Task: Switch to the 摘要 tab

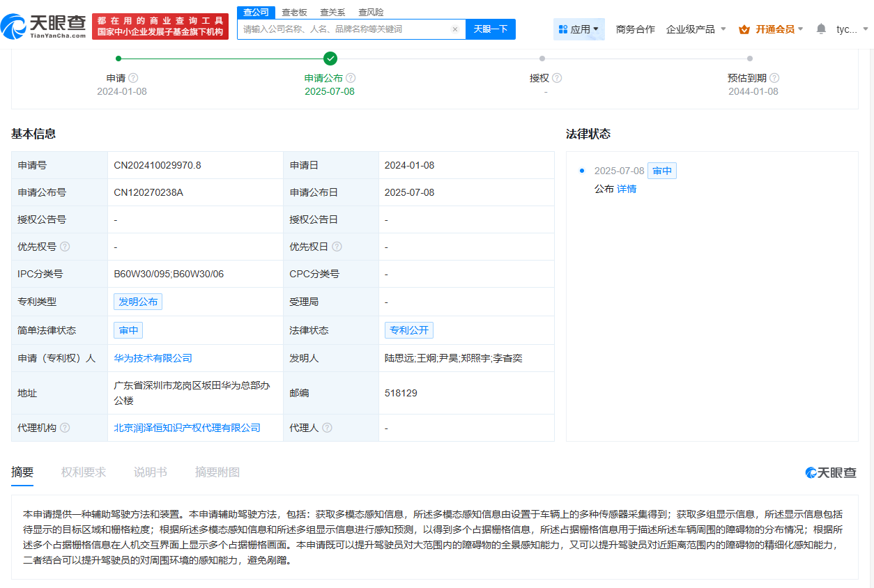Action: (x=22, y=472)
